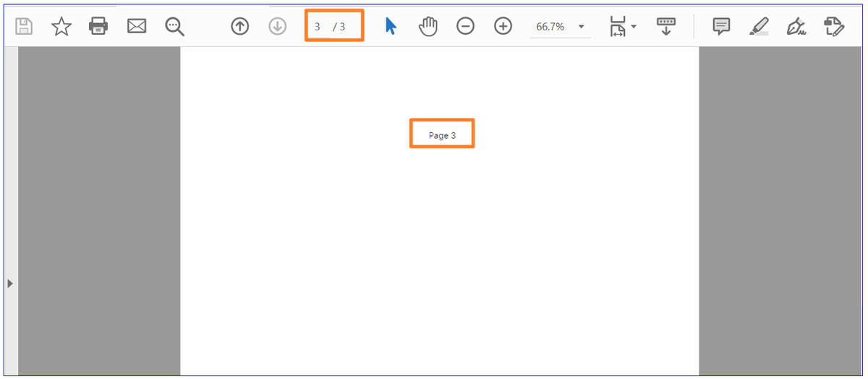
Task: Select the highlight text tool
Action: tap(759, 27)
